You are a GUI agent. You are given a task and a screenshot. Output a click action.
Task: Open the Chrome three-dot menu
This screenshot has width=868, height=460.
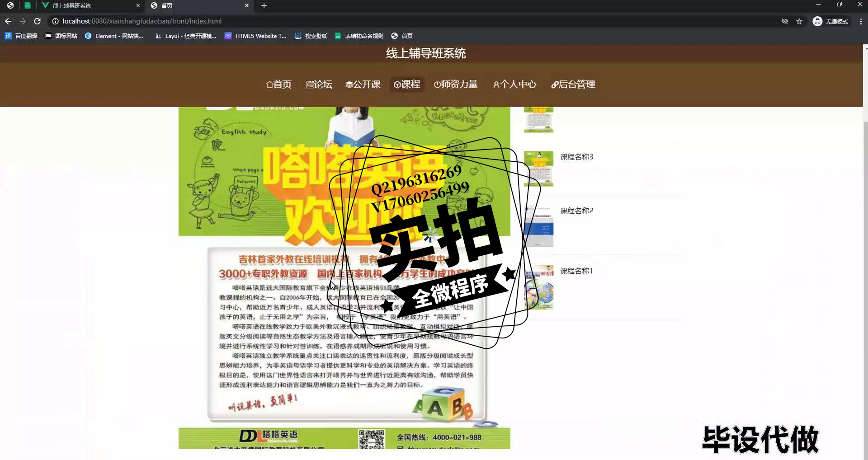point(861,21)
